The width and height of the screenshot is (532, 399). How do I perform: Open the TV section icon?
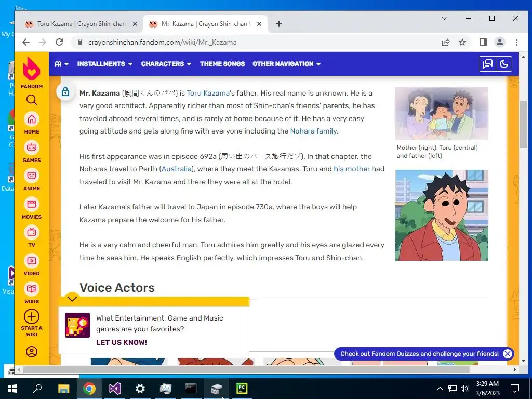(32, 232)
